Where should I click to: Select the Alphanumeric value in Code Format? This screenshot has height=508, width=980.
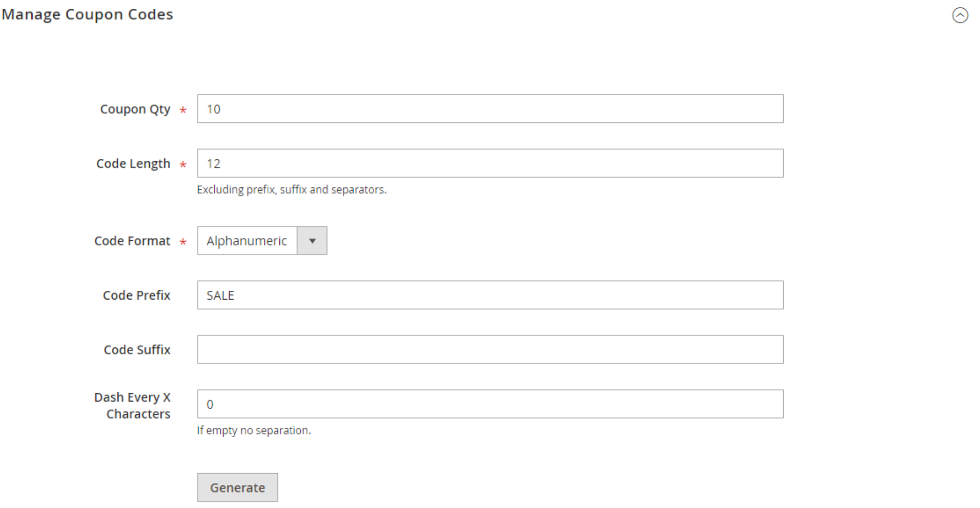(247, 241)
